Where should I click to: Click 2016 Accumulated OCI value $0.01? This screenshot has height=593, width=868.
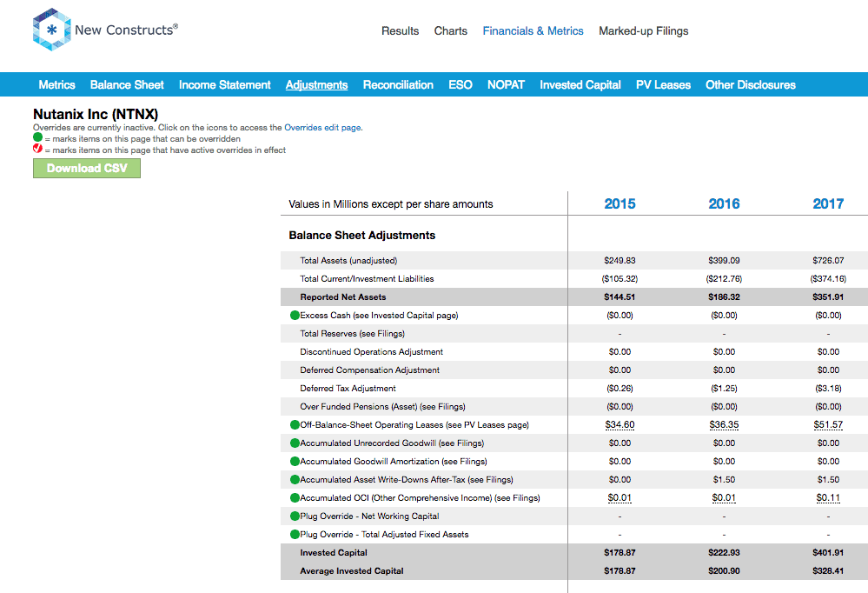pyautogui.click(x=724, y=498)
